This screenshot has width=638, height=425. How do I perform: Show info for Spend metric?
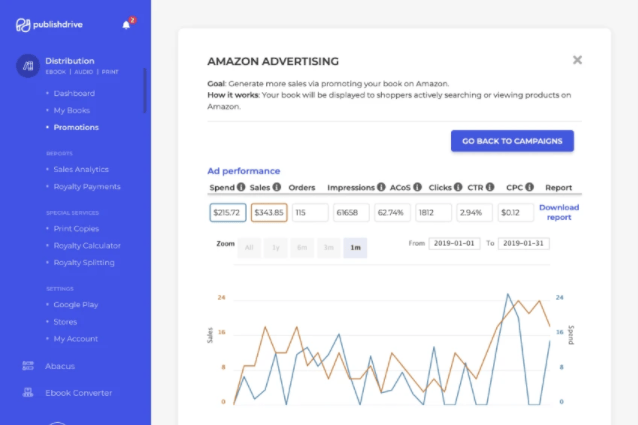point(241,187)
